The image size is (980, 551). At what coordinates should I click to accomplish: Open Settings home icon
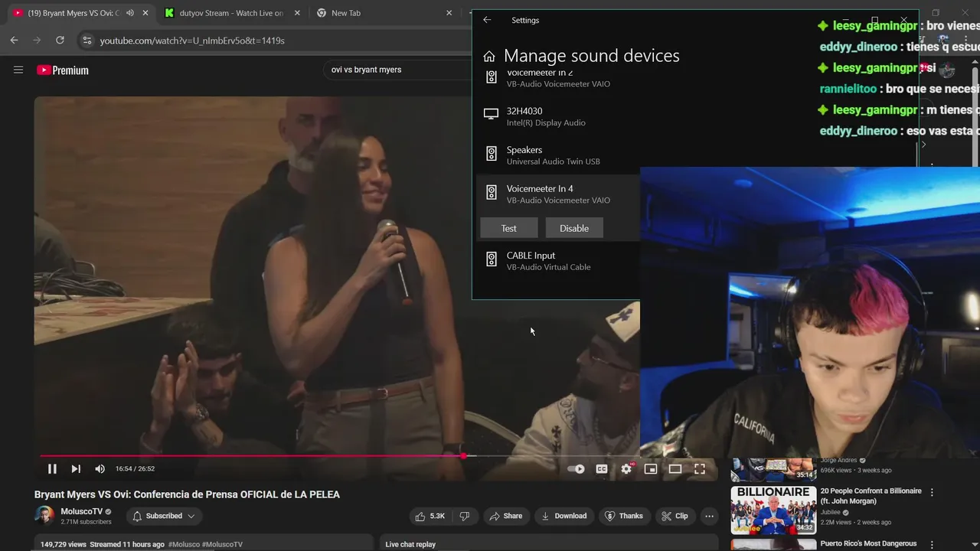(x=489, y=56)
